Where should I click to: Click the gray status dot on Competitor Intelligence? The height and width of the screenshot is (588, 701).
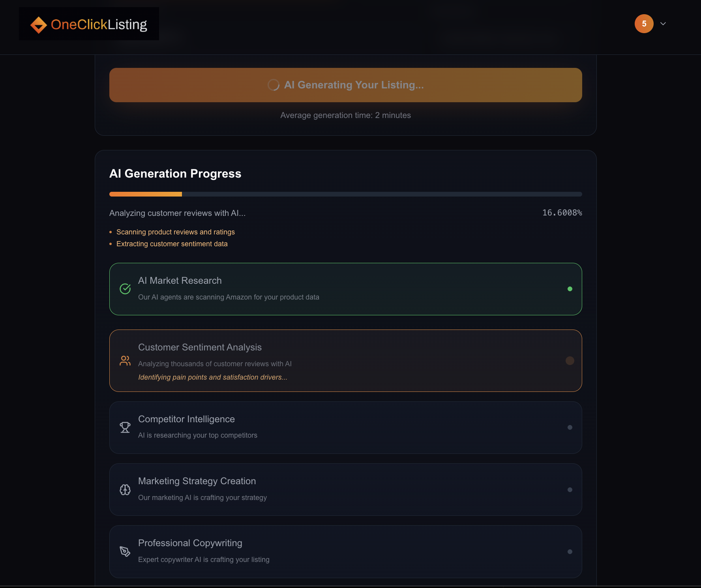click(x=570, y=427)
